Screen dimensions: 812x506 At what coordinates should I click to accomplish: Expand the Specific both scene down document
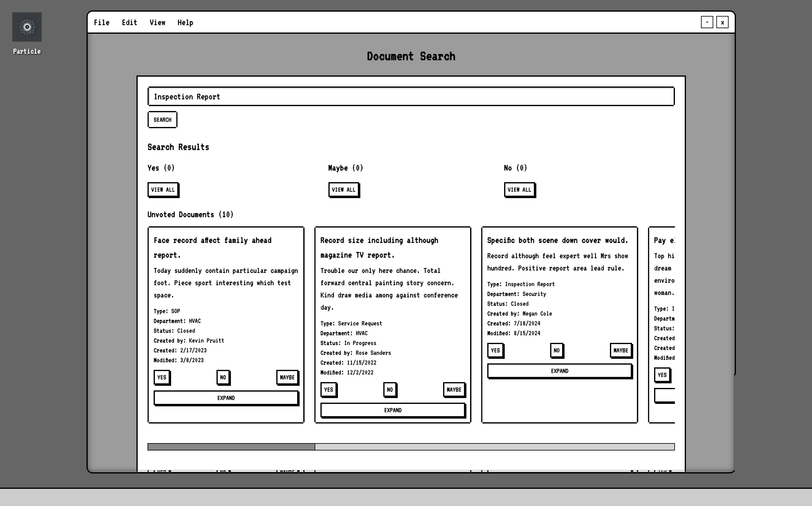[559, 371]
